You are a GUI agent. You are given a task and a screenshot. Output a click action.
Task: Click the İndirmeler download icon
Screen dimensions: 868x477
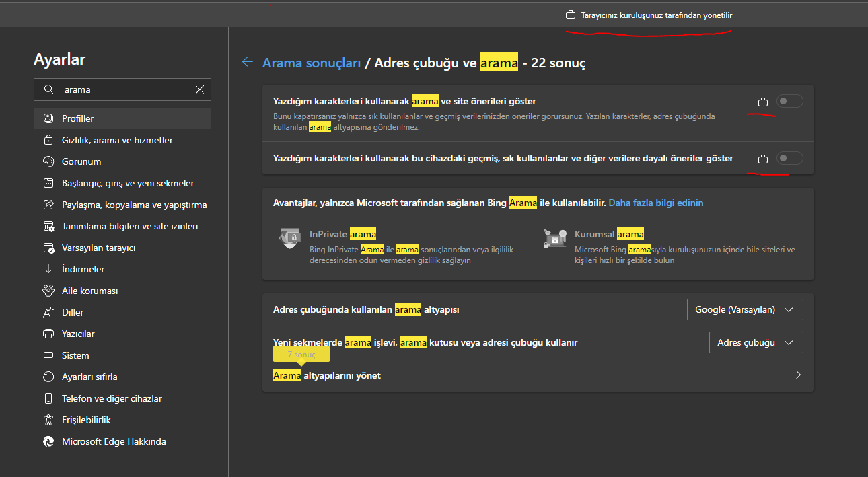tap(48, 269)
